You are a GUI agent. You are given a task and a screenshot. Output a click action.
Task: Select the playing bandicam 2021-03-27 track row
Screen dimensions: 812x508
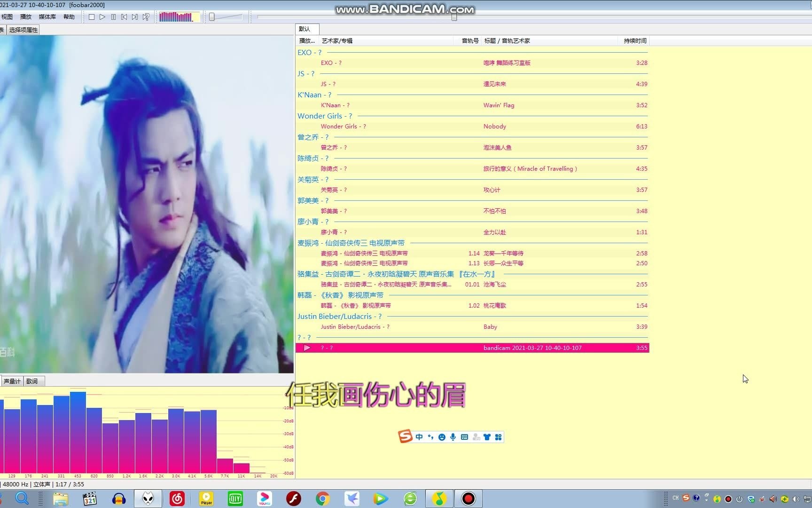click(x=472, y=348)
